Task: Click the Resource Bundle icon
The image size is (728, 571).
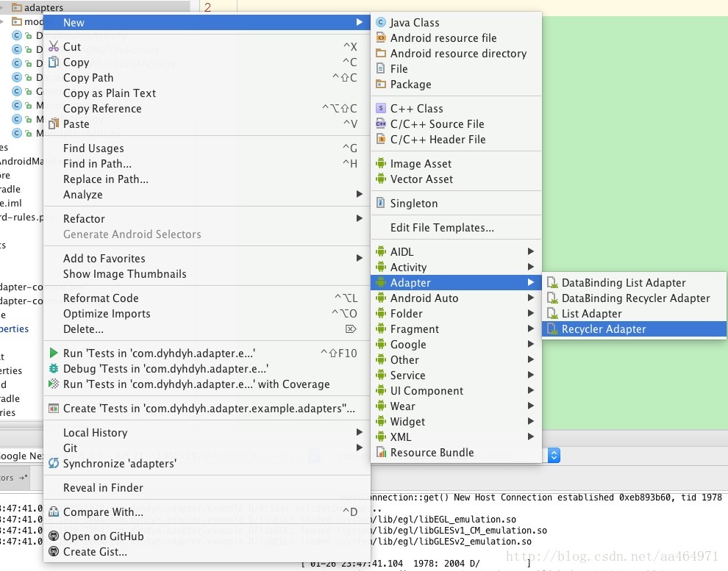Action: (380, 453)
